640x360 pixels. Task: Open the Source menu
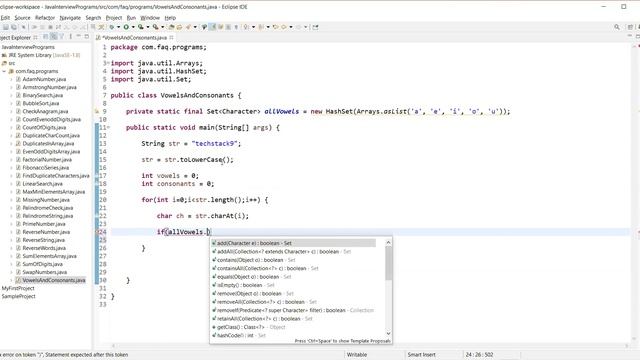pyautogui.click(x=22, y=18)
